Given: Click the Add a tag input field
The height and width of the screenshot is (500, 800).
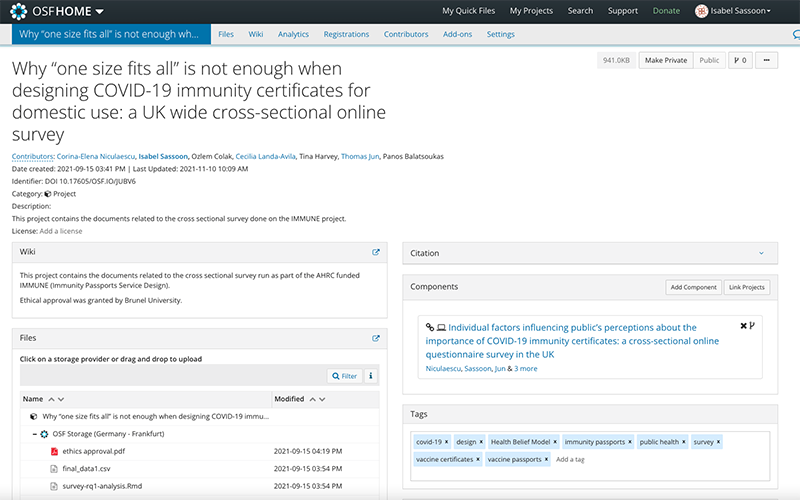Looking at the screenshot, I should pyautogui.click(x=570, y=460).
